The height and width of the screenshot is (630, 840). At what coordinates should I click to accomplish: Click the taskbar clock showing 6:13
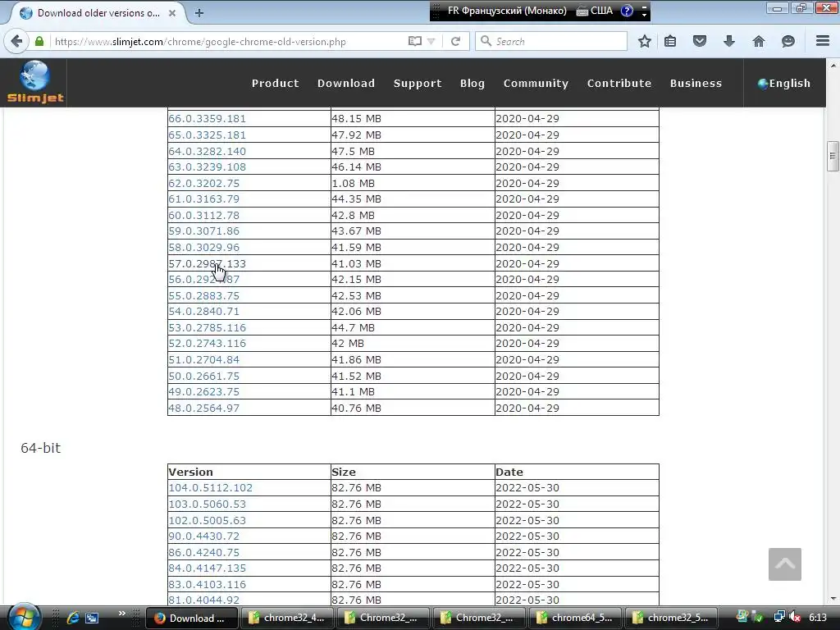[818, 617]
